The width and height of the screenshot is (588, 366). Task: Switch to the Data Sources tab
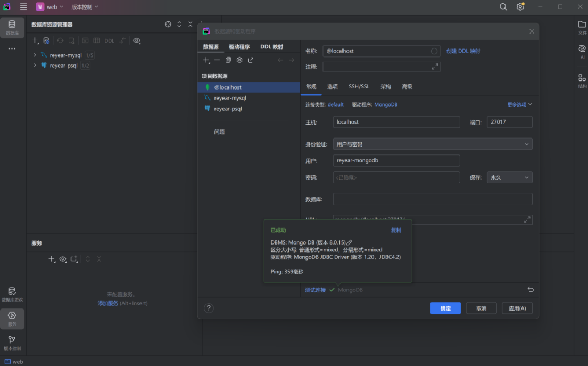pyautogui.click(x=211, y=47)
